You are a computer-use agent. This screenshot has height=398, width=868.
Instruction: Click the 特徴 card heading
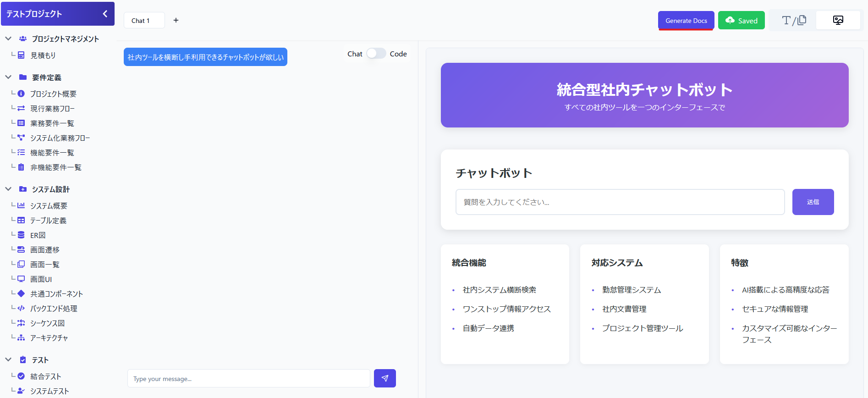740,263
